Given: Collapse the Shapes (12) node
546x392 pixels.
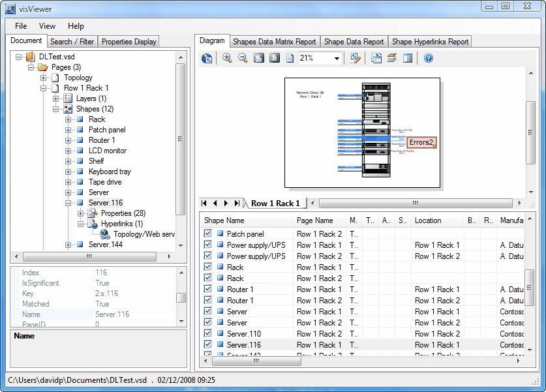Looking at the screenshot, I should 55,109.
